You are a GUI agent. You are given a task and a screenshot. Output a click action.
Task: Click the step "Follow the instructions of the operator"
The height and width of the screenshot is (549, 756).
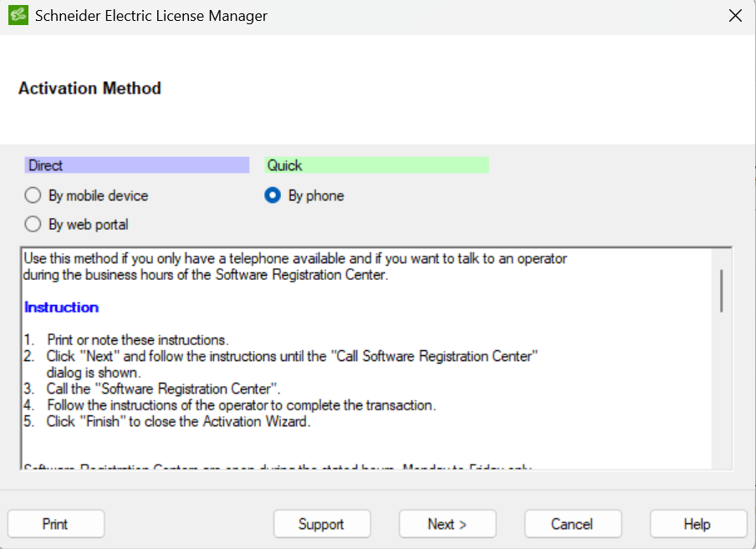click(241, 405)
